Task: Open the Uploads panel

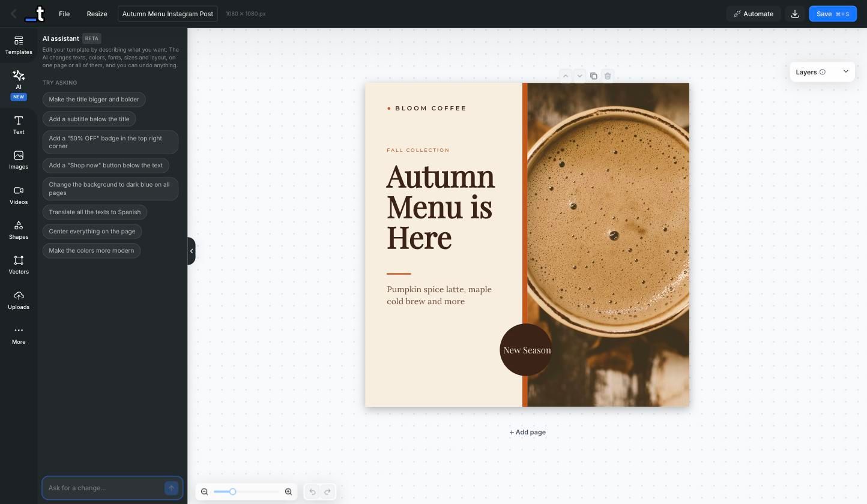Action: (19, 300)
